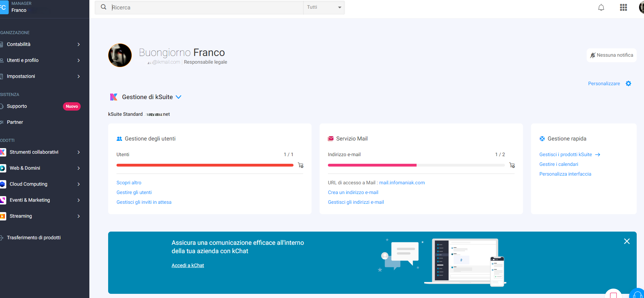The image size is (644, 298).
Task: Click the Gestione degli utenti icon
Action: 119,139
